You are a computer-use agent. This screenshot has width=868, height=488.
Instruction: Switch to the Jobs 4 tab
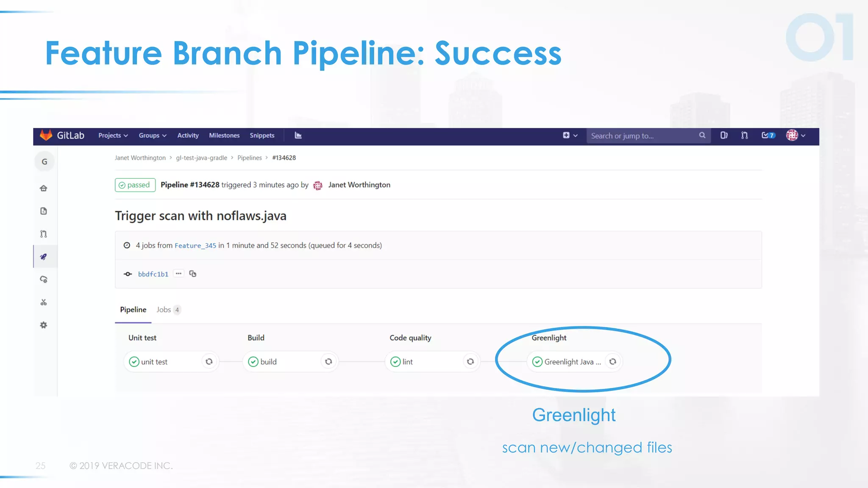click(x=169, y=310)
